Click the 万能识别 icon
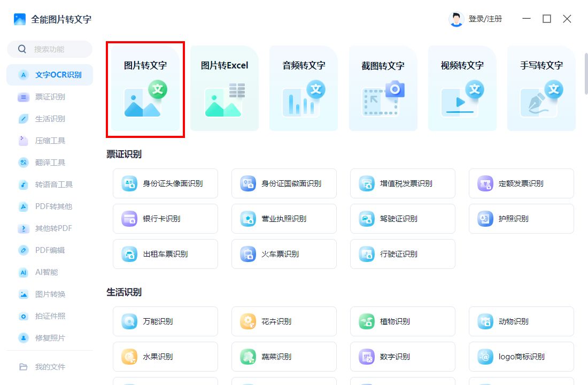The height and width of the screenshot is (385, 588). click(x=129, y=321)
